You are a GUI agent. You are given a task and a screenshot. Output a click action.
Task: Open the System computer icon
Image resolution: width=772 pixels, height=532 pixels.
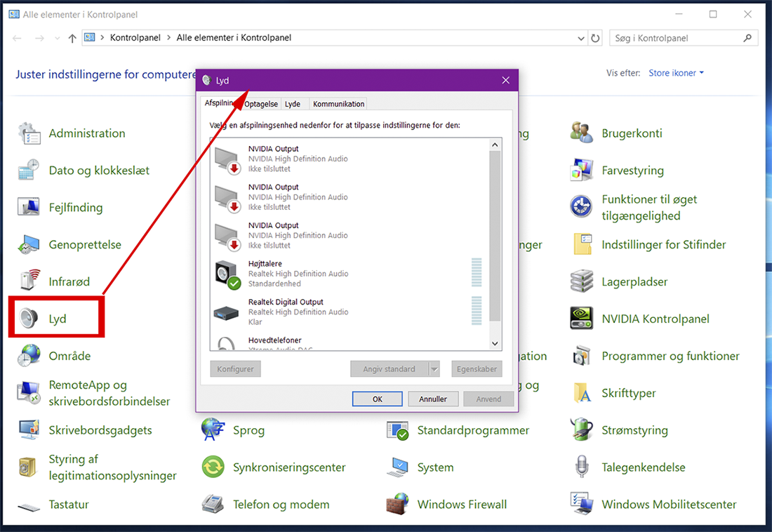pyautogui.click(x=397, y=467)
